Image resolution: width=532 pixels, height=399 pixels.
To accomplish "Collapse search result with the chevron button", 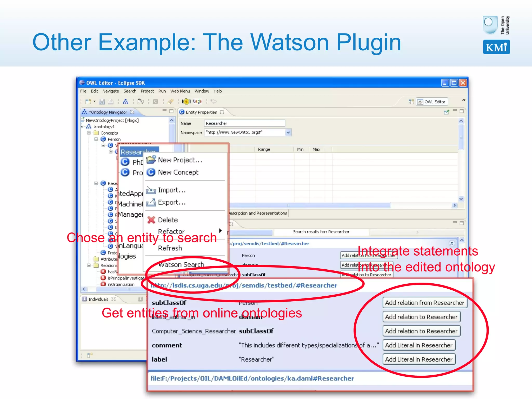I will [x=452, y=243].
